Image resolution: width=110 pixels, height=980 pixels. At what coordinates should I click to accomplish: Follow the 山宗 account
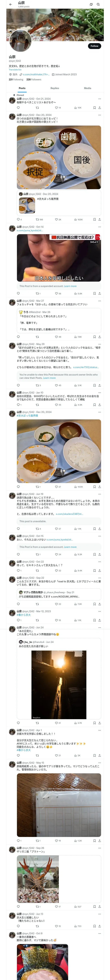[95, 46]
